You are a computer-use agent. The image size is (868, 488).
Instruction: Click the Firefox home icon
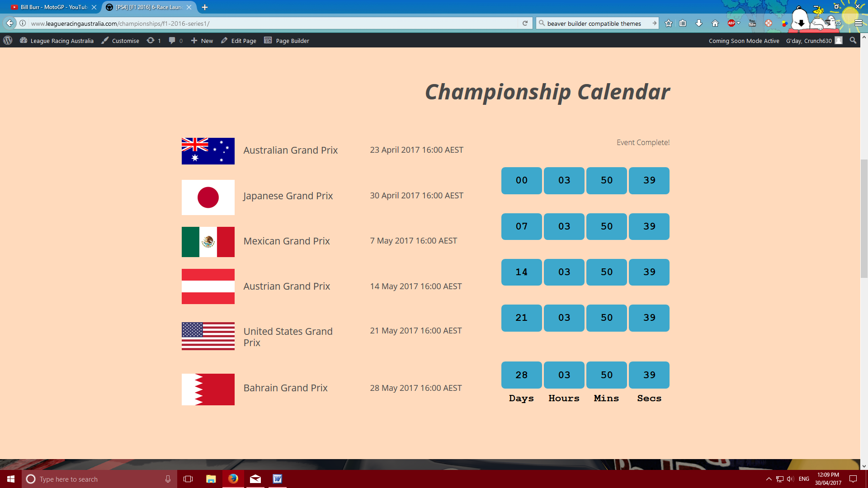click(x=715, y=23)
